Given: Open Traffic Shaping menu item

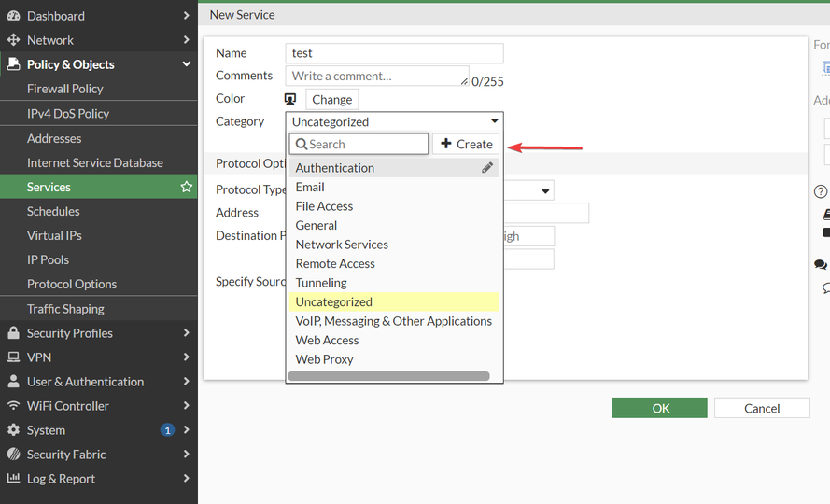Looking at the screenshot, I should (65, 309).
